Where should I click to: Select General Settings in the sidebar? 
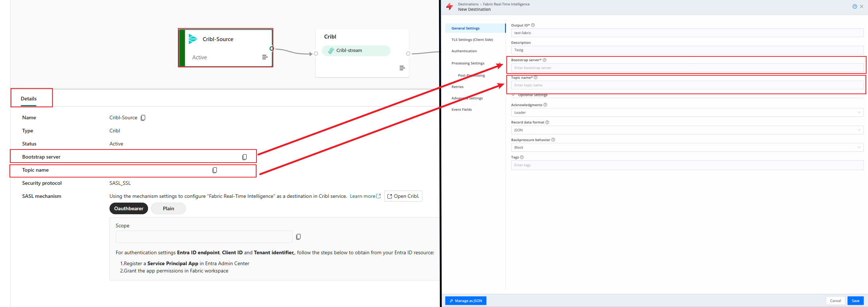(x=475, y=28)
